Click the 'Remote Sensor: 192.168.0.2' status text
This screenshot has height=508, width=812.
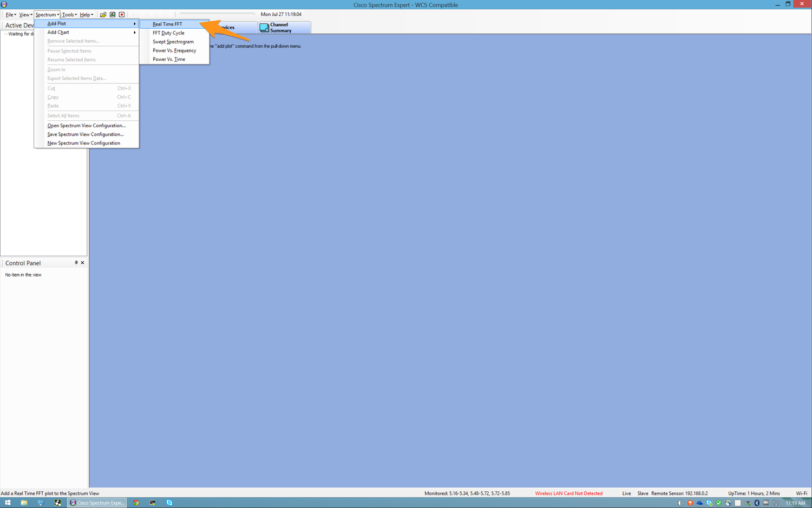679,493
